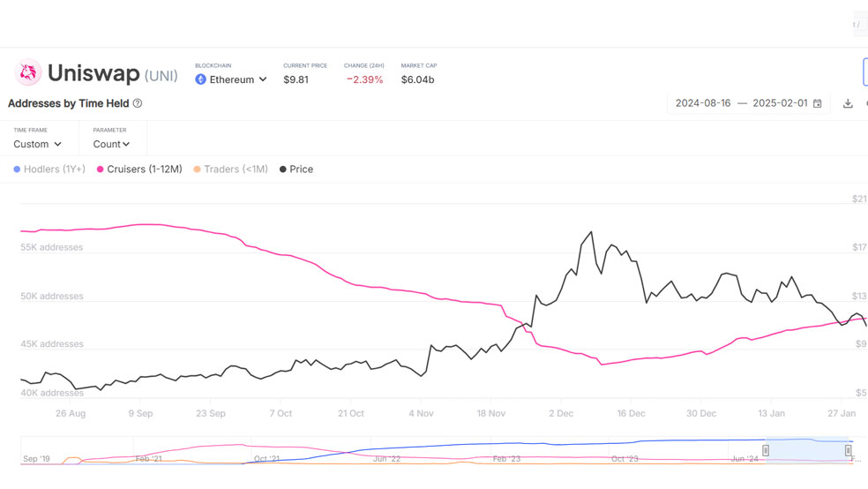
Task: Click the 45K addresses axis label
Action: (x=52, y=344)
